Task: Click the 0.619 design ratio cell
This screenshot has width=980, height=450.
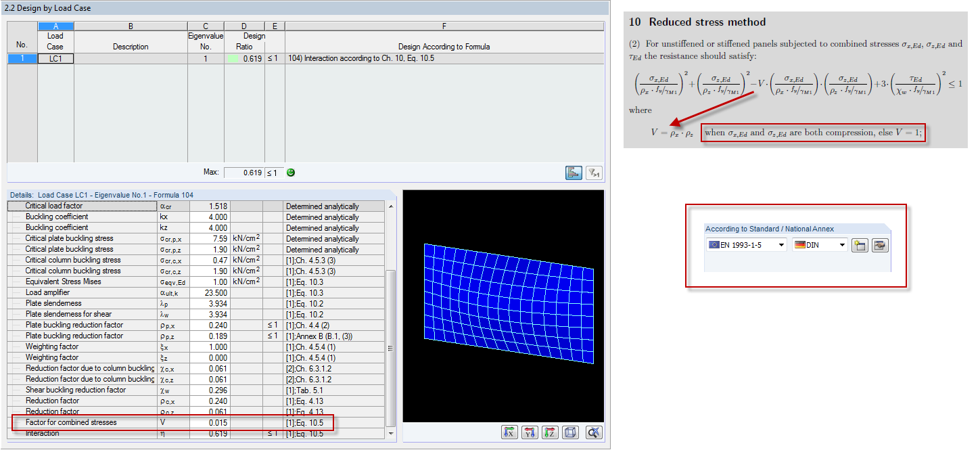Action: pos(244,59)
